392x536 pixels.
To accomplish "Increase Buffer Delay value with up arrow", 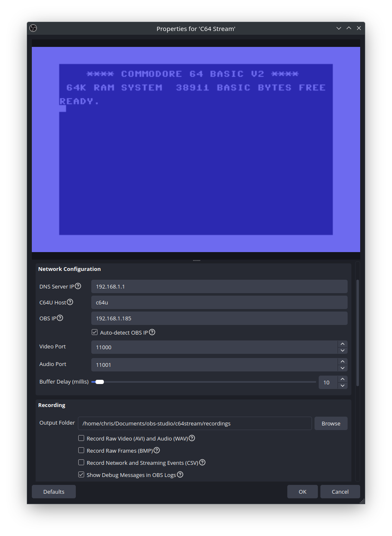I will [343, 379].
